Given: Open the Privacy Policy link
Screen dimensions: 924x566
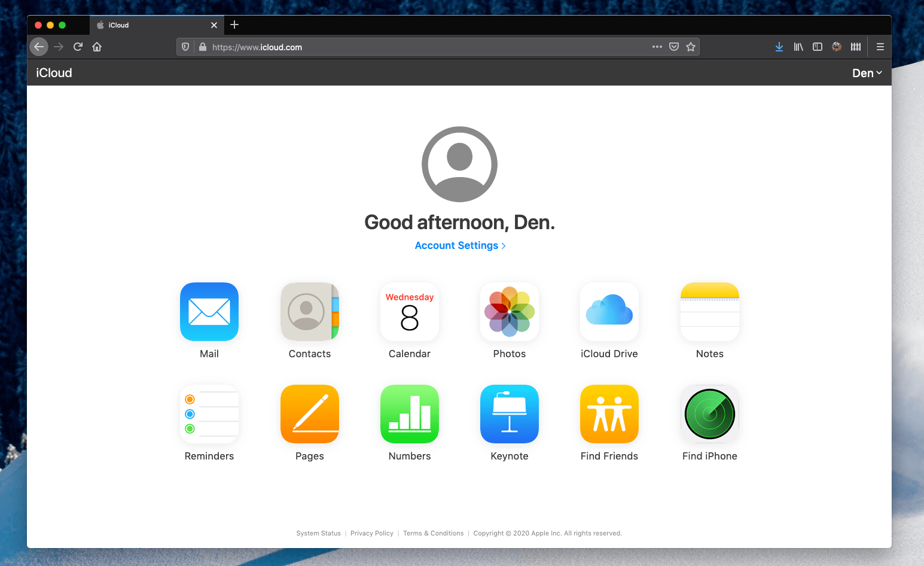Looking at the screenshot, I should pyautogui.click(x=372, y=533).
